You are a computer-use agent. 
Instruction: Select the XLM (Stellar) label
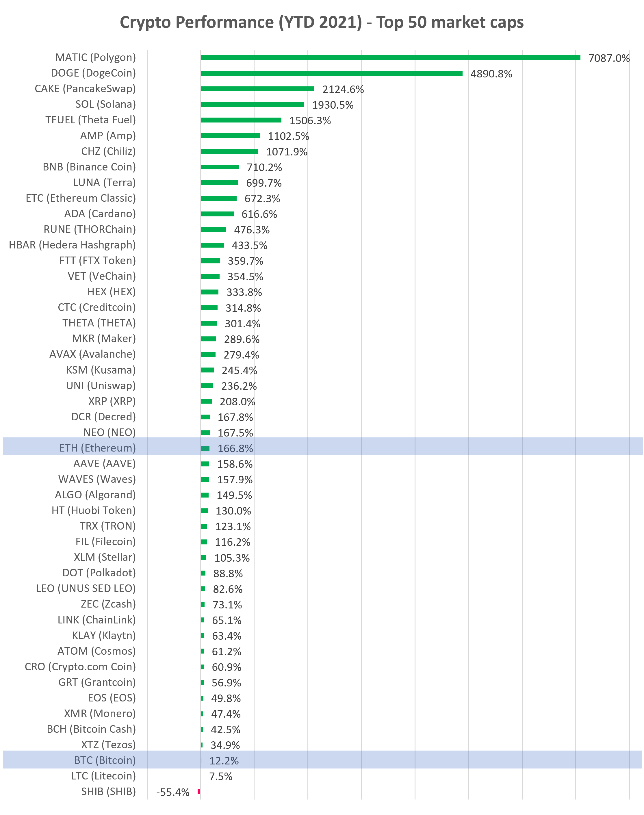tap(105, 557)
